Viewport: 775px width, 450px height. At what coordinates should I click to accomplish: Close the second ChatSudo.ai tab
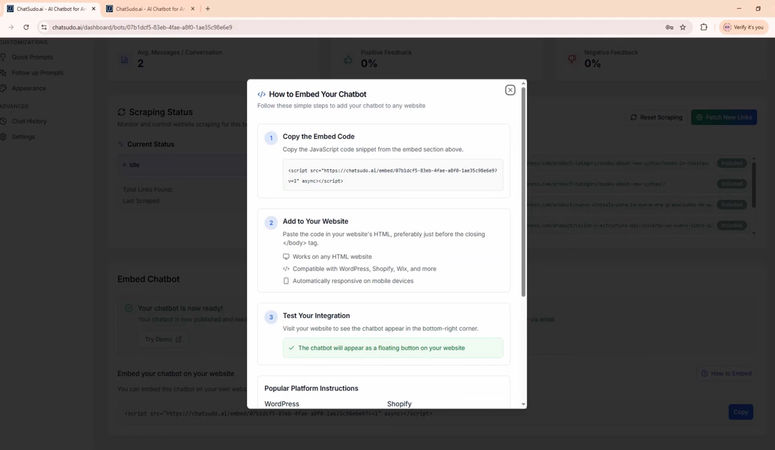193,9
